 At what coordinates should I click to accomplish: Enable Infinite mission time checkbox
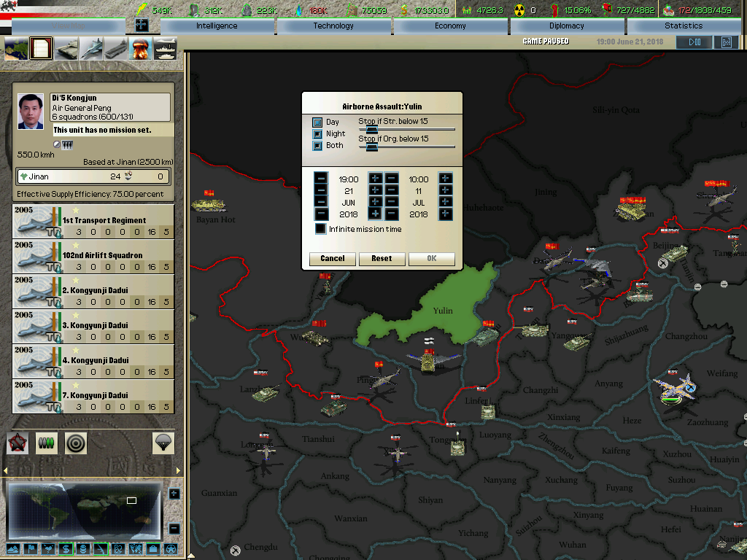pyautogui.click(x=320, y=229)
